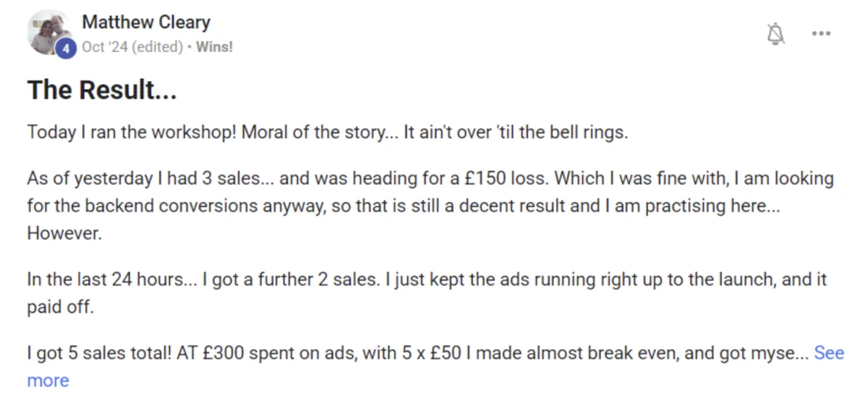Screen dimensions: 868x407
Task: Open the post titled The Result...
Action: pos(102,90)
